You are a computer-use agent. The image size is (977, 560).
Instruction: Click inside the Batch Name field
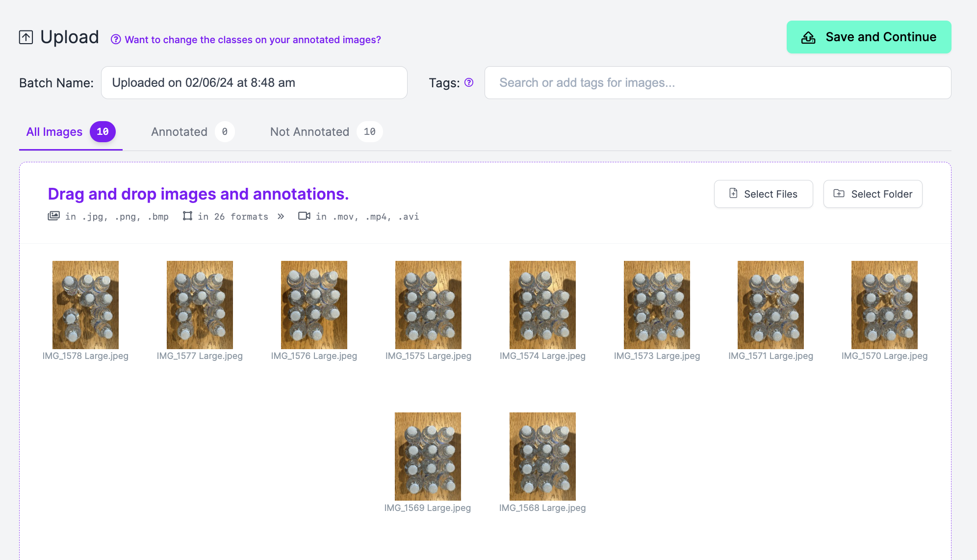tap(254, 82)
